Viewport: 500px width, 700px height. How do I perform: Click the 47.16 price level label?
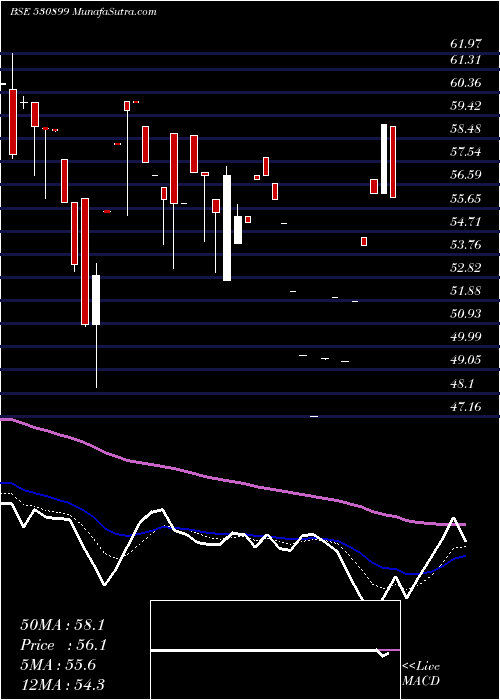click(x=466, y=407)
